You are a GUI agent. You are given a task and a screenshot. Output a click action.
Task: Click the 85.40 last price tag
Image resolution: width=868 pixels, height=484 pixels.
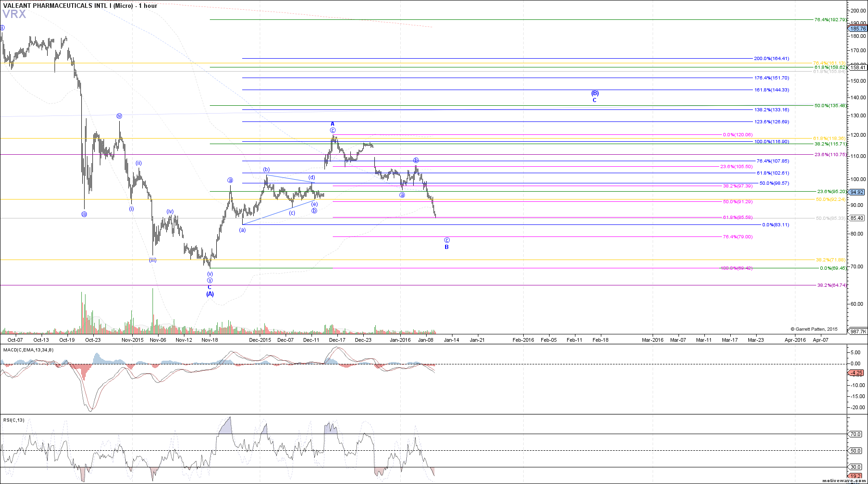[857, 218]
